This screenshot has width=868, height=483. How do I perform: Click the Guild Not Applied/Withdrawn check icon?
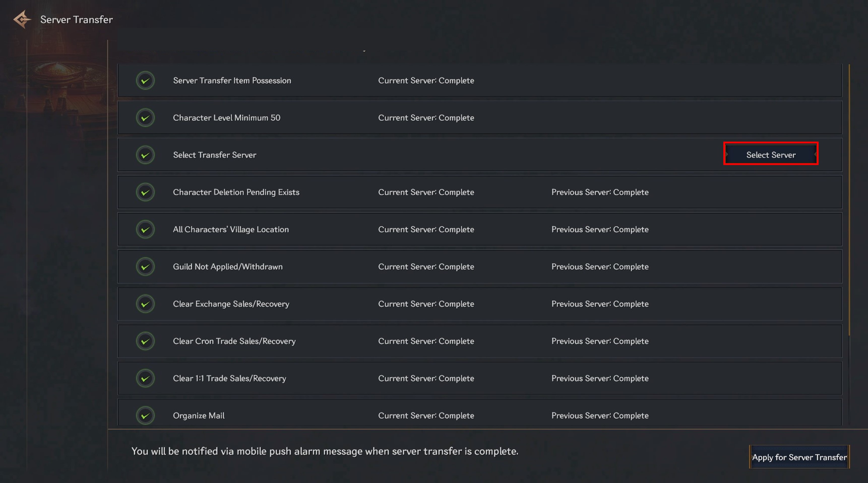tap(145, 267)
